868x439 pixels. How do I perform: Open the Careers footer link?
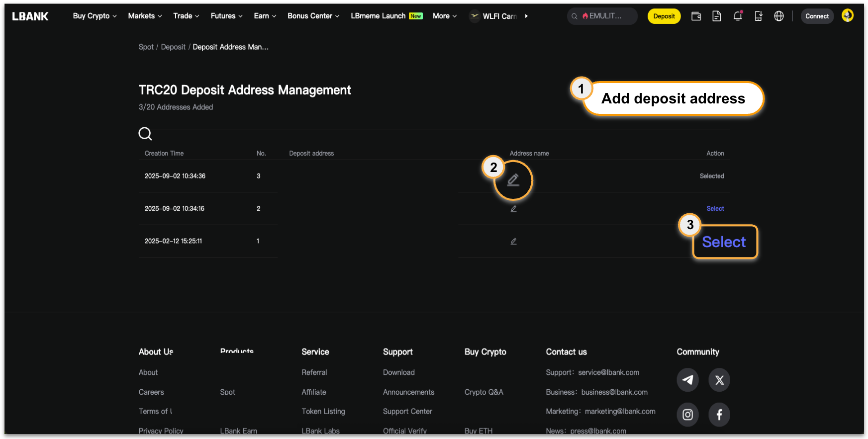click(151, 392)
